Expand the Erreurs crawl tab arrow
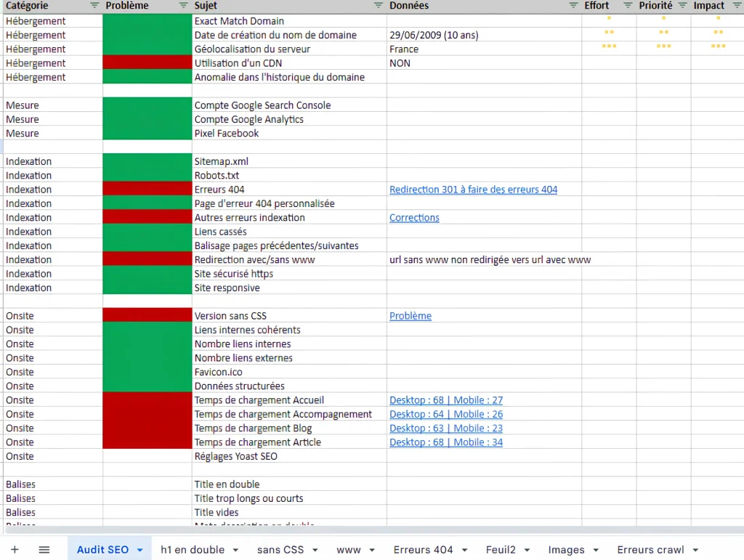Viewport: 744px width, 560px height. pyautogui.click(x=695, y=550)
